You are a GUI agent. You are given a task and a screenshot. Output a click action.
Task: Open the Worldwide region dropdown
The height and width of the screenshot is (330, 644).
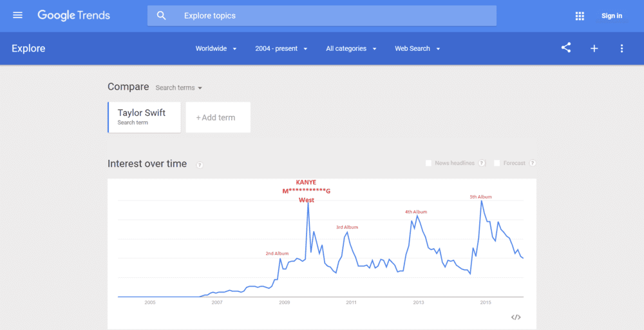click(x=216, y=48)
